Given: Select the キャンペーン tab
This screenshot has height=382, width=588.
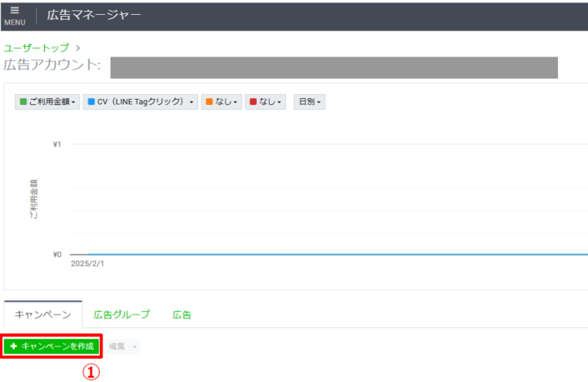Looking at the screenshot, I should 43,315.
